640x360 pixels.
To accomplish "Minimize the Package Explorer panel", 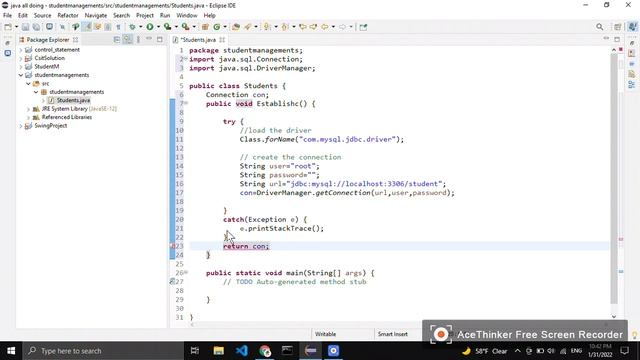I will (x=149, y=39).
